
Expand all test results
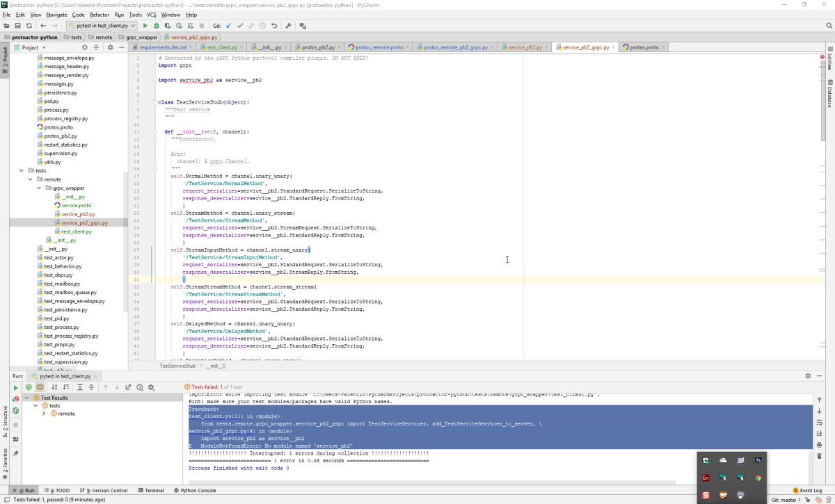80,387
